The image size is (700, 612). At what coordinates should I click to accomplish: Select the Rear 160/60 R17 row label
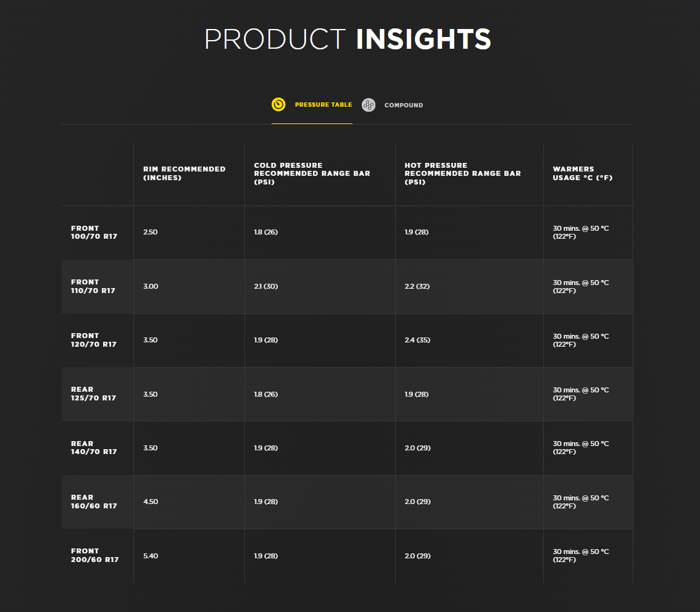point(94,502)
